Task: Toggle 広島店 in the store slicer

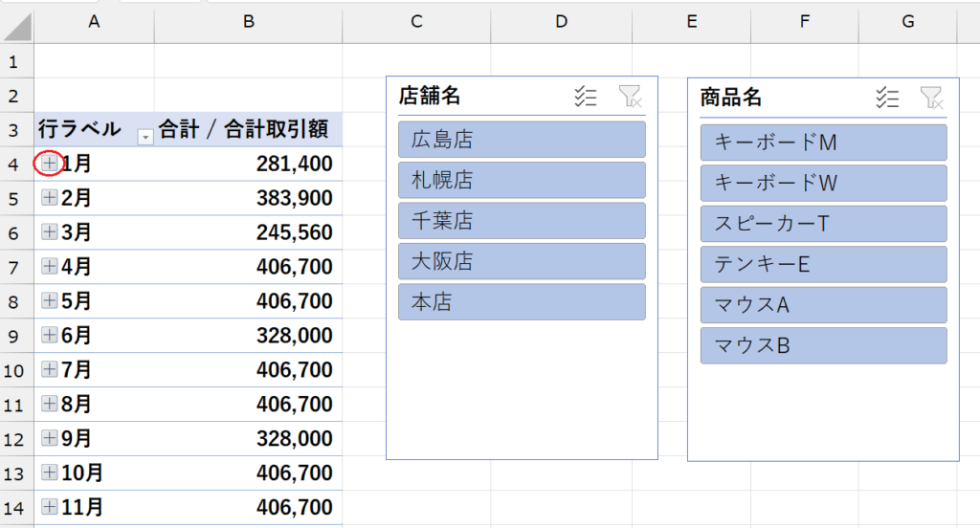Action: pyautogui.click(x=522, y=140)
